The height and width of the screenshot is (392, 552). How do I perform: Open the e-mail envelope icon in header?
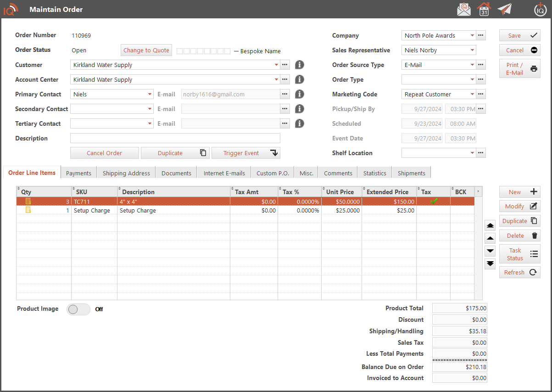(x=464, y=9)
